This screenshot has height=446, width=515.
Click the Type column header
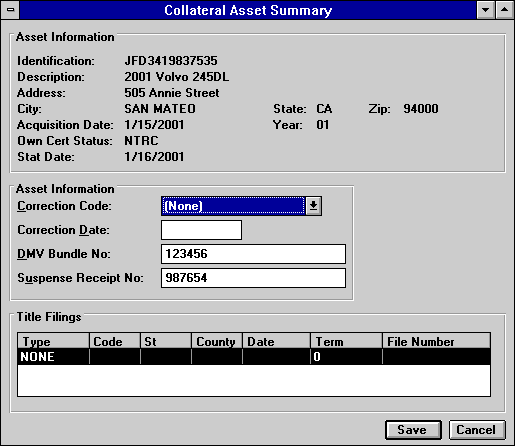[53, 341]
